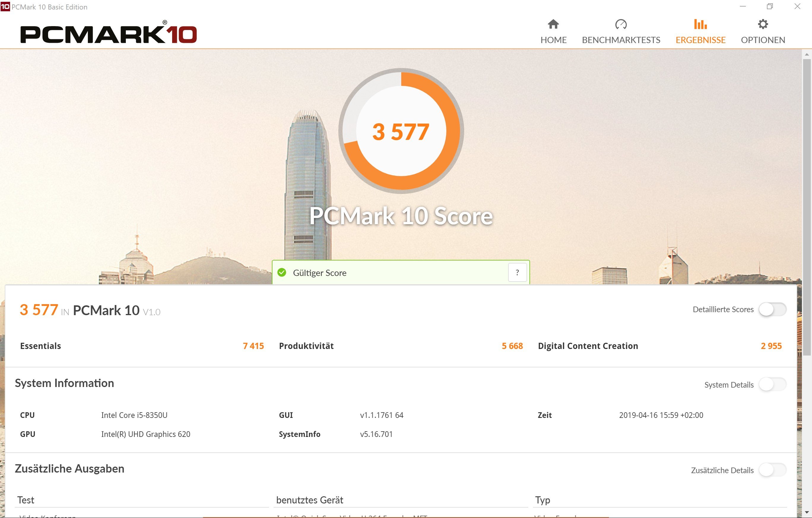Click CPU value Intel Core i5-8350U
Viewport: 812px width, 518px height.
coord(134,415)
